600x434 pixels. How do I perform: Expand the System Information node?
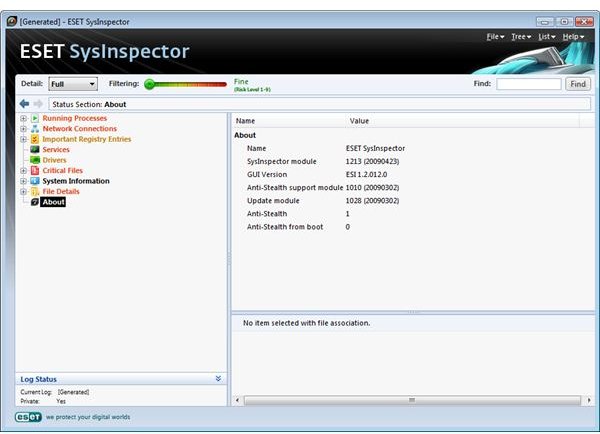coord(23,181)
